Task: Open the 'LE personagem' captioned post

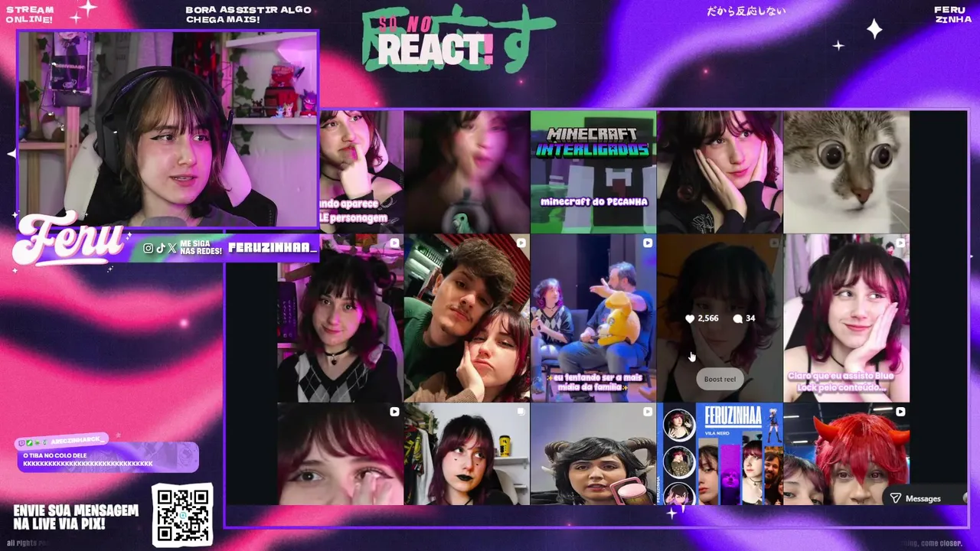Action: click(361, 171)
